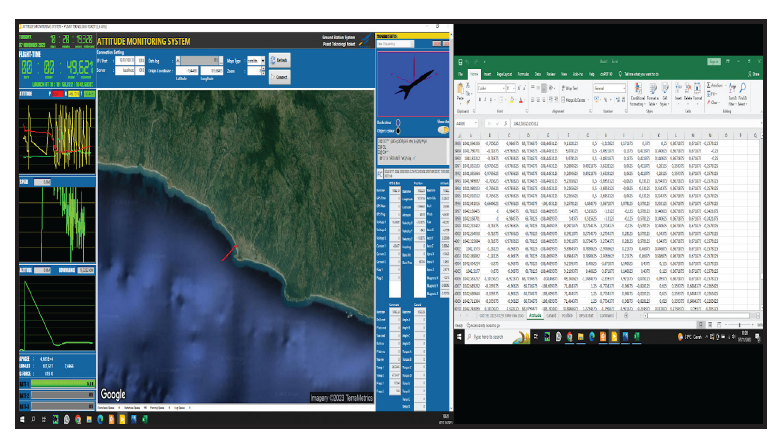Tick the checkbox above the data table

pyautogui.click(x=380, y=174)
